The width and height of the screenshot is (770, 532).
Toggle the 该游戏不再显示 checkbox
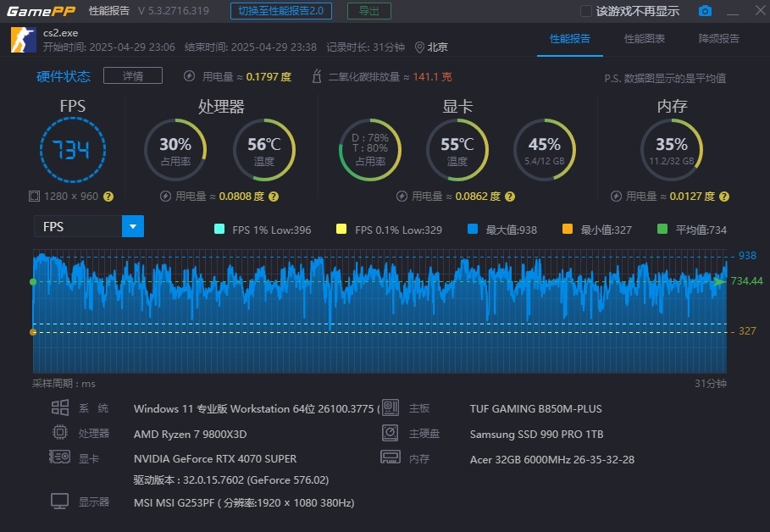[x=586, y=11]
